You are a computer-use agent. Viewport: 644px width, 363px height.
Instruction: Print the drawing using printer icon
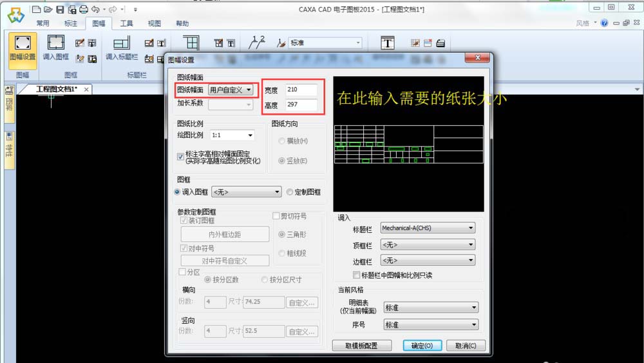point(83,9)
